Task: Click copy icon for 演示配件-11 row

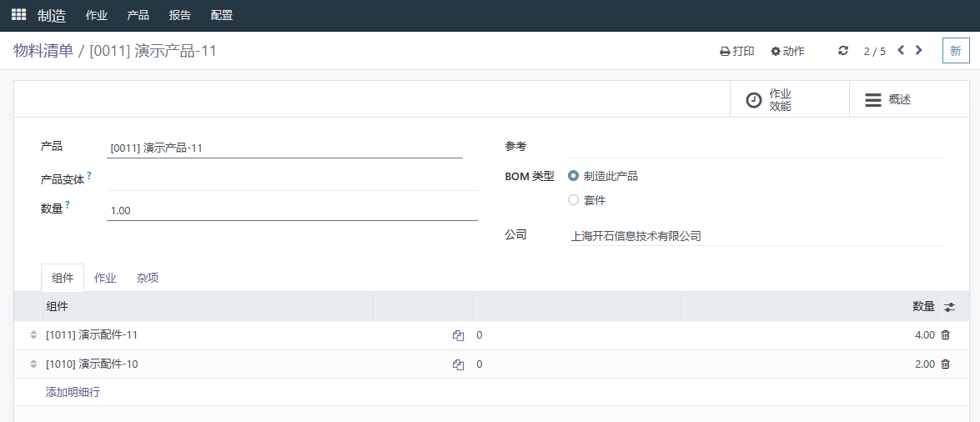Action: tap(458, 336)
